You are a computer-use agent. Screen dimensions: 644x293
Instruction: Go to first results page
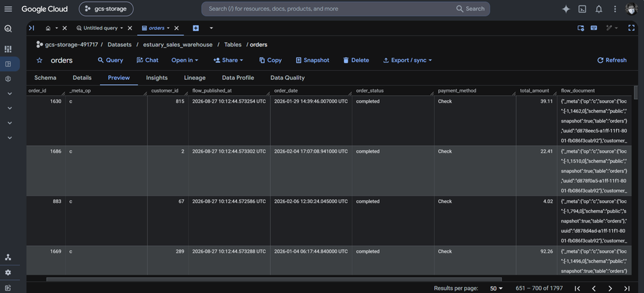(577, 289)
